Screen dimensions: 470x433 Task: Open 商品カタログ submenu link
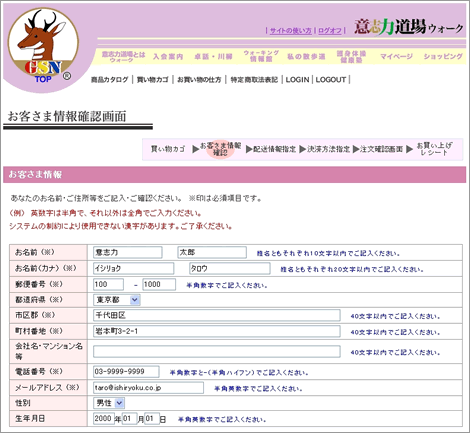(110, 80)
